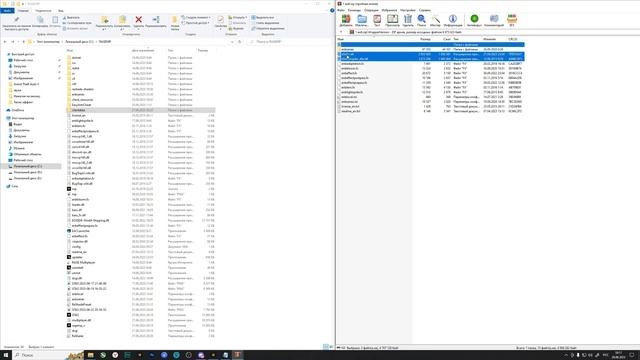
Task: Open File Explorer icon on taskbar
Action: pyautogui.click(x=91, y=355)
